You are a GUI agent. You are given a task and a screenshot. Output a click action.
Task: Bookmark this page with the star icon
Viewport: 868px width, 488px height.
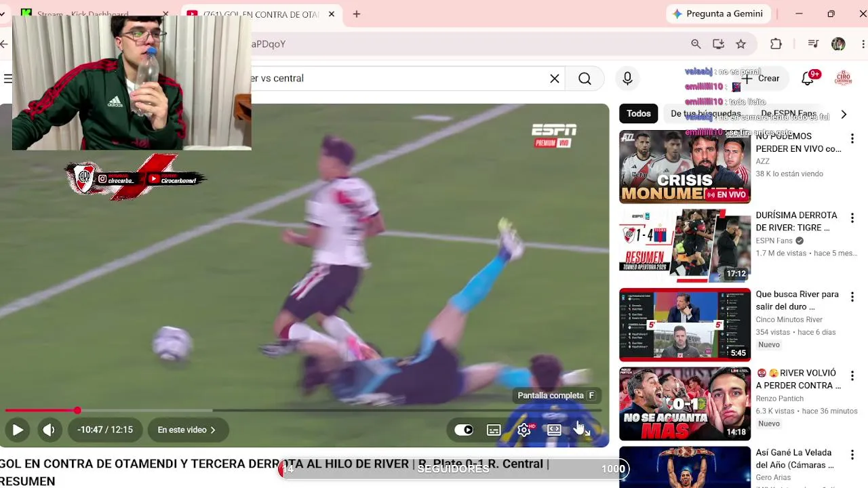click(741, 44)
